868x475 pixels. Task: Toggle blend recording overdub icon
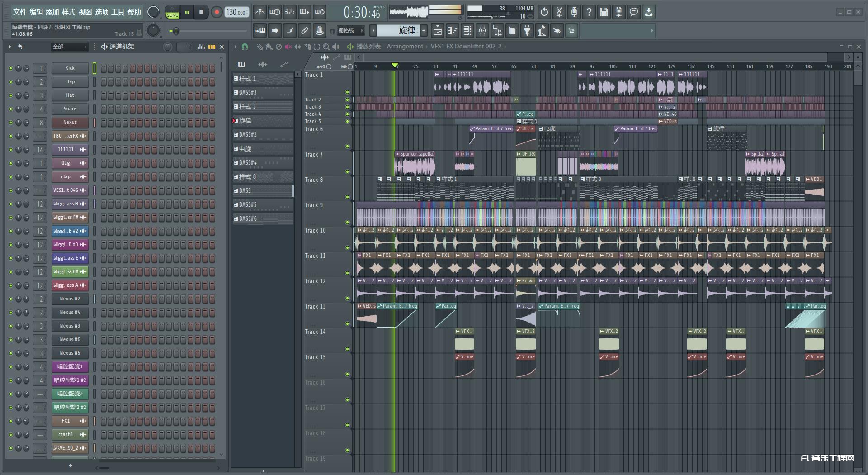pyautogui.click(x=305, y=12)
